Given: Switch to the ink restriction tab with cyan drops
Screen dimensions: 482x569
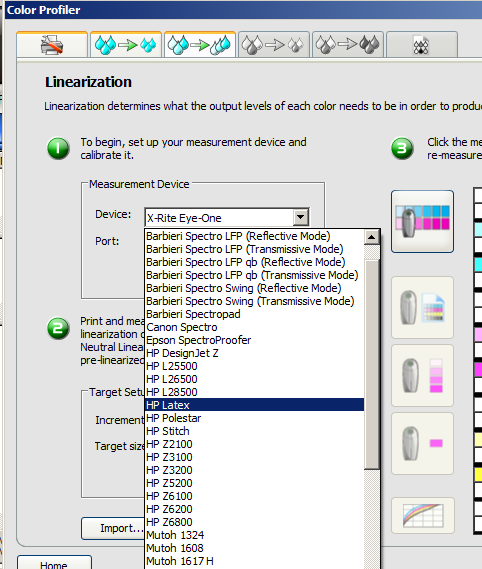Looking at the screenshot, I should [126, 45].
